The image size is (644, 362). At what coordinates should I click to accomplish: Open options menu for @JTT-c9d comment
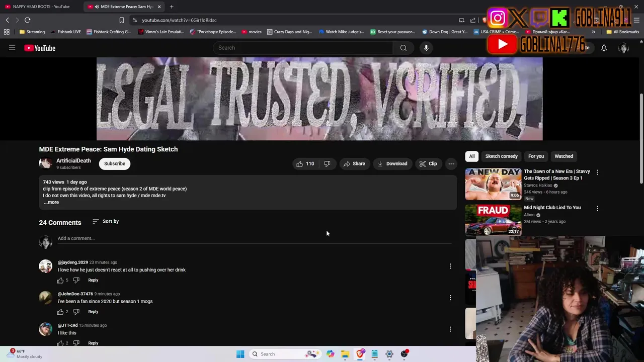coord(450,329)
